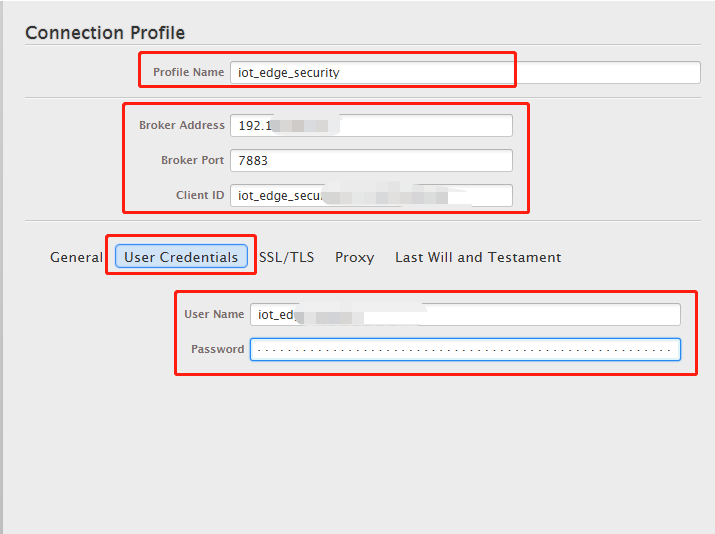
Task: Click the Broker Port label
Action: (x=192, y=160)
